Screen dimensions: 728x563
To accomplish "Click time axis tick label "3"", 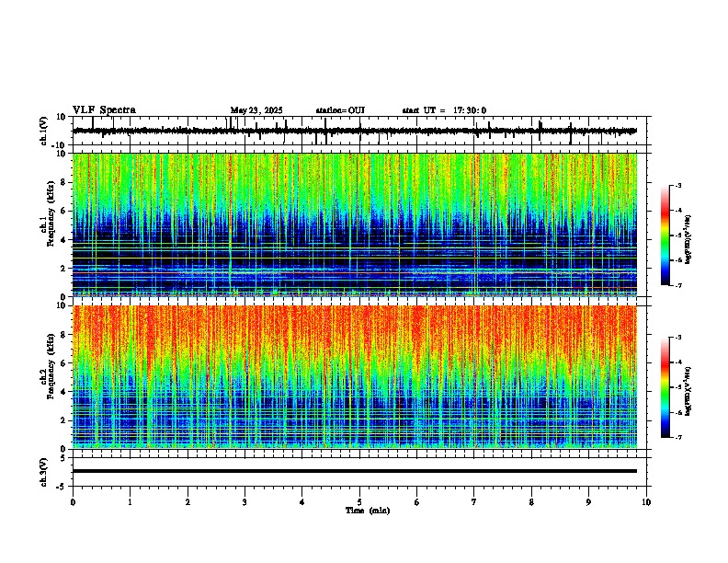I will coord(245,502).
